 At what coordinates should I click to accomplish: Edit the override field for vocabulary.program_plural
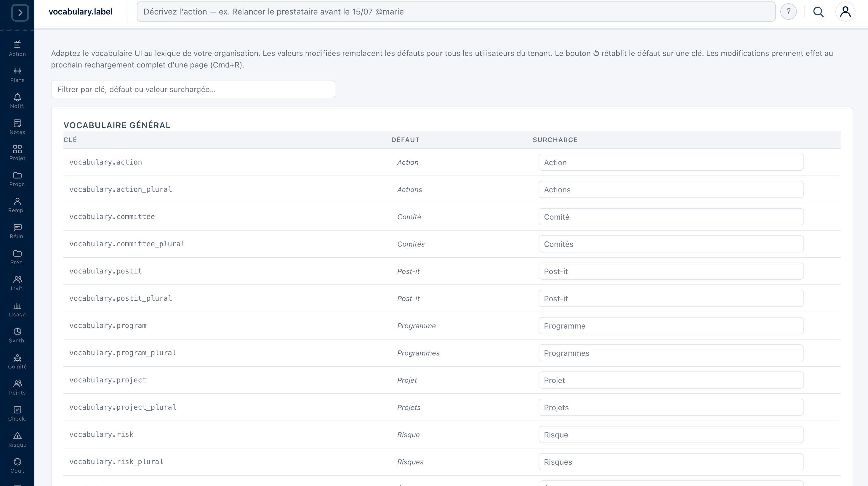point(671,353)
